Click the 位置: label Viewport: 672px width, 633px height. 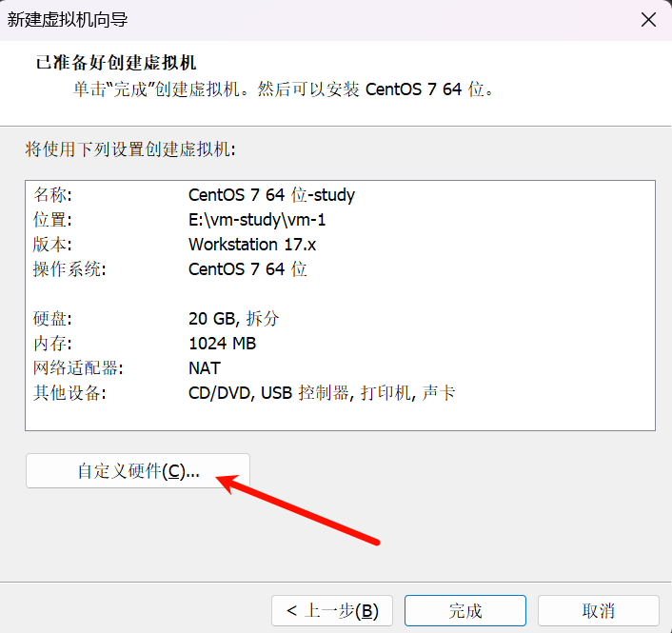pyautogui.click(x=52, y=220)
